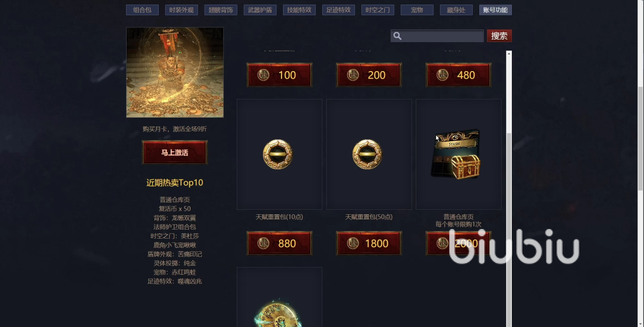644x327 pixels.
Task: Activate monthly card with 马上激活 button
Action: click(175, 152)
